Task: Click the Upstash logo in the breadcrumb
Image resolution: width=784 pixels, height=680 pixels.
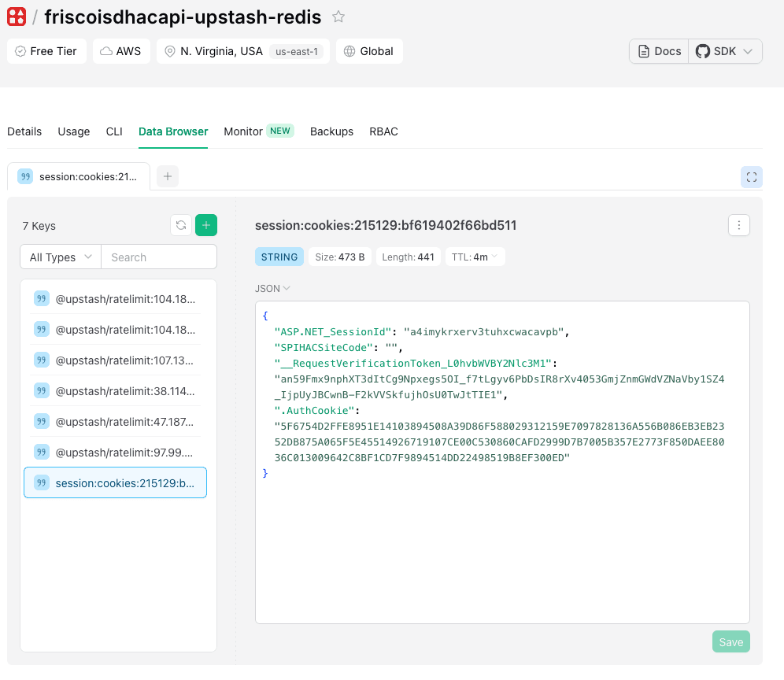Action: 16,17
